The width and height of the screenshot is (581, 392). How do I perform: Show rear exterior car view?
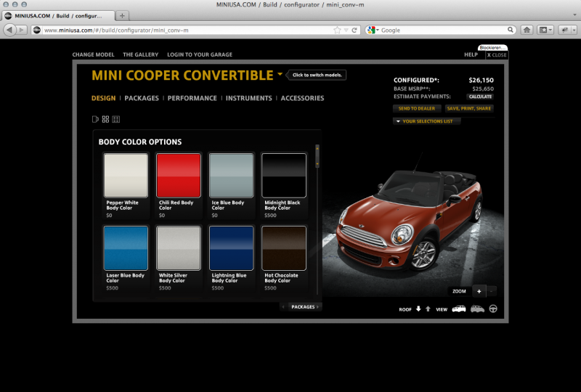[x=477, y=309]
